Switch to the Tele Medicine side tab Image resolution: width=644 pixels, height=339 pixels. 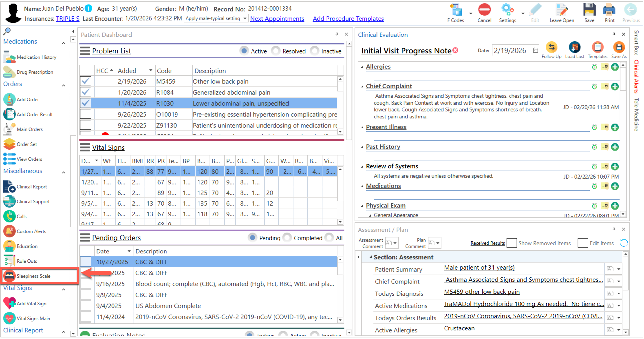(x=636, y=114)
